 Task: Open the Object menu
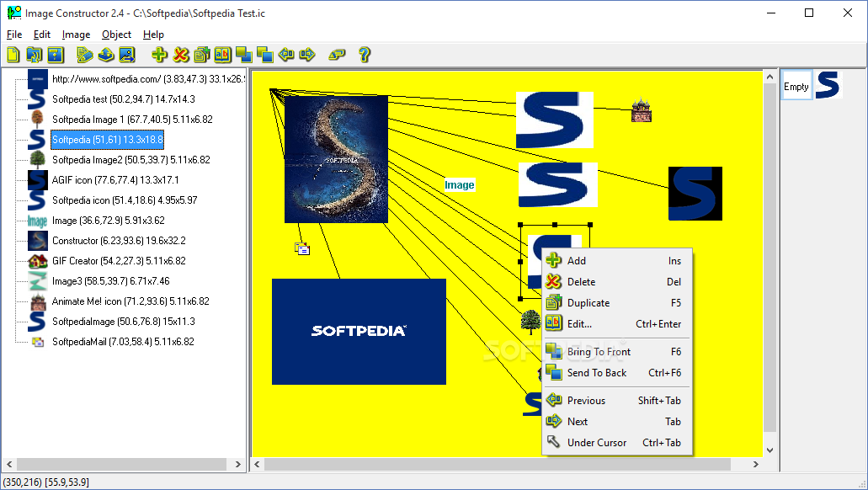point(116,35)
